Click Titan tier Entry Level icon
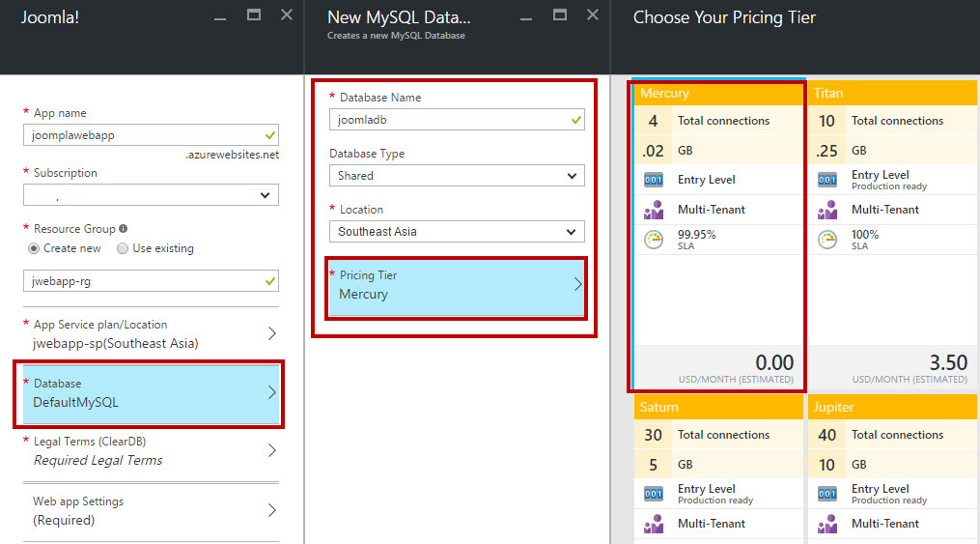Viewport: 980px width, 544px height. point(826,180)
